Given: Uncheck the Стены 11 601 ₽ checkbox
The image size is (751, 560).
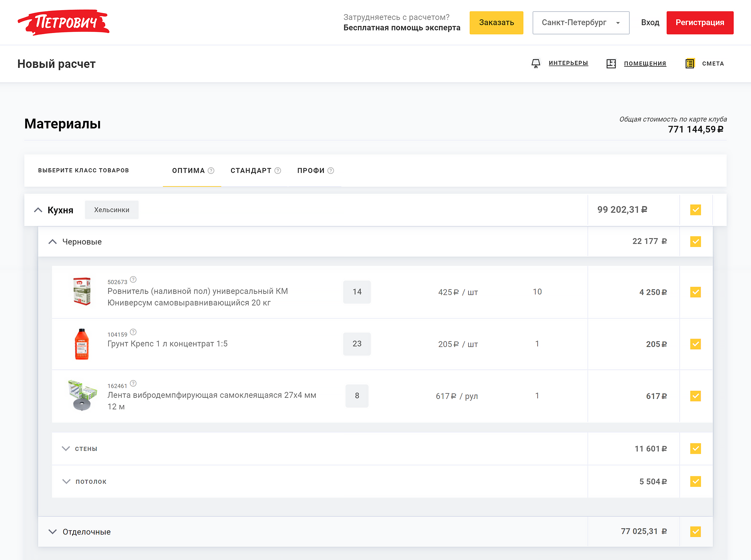Looking at the screenshot, I should click(695, 449).
